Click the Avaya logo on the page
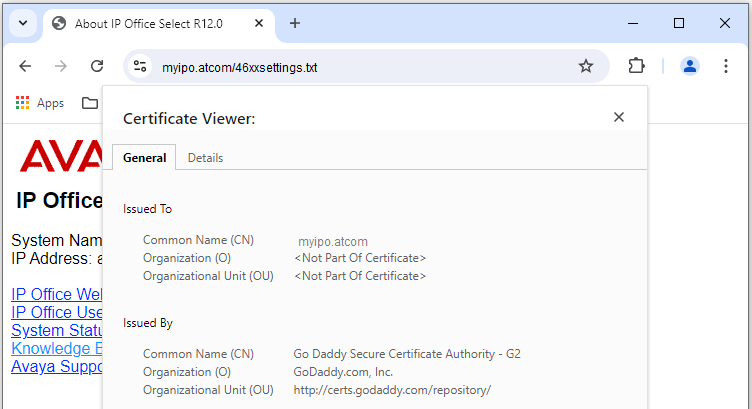Screen dimensions: 752x409 coord(61,155)
